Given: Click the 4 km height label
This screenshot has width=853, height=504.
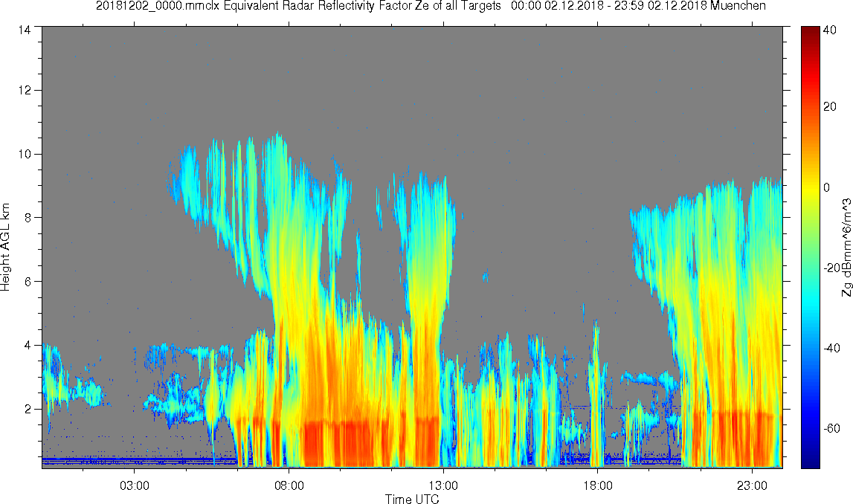Looking at the screenshot, I should [x=28, y=345].
